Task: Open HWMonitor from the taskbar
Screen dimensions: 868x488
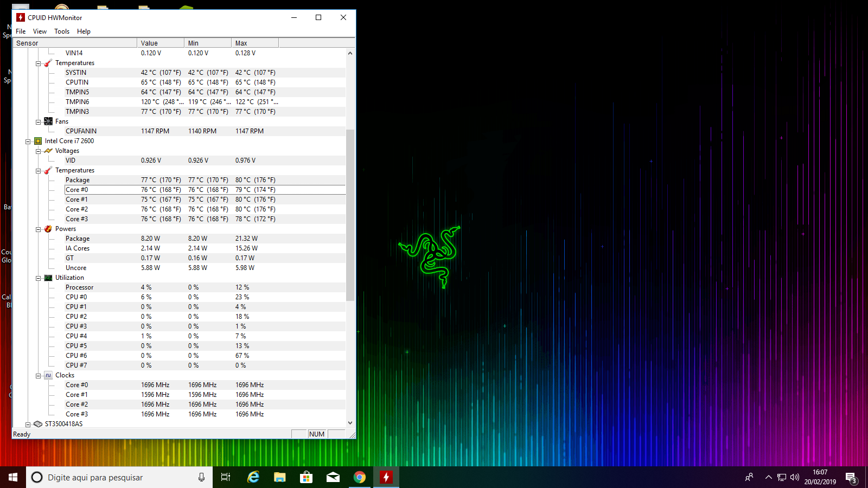Action: 386,477
